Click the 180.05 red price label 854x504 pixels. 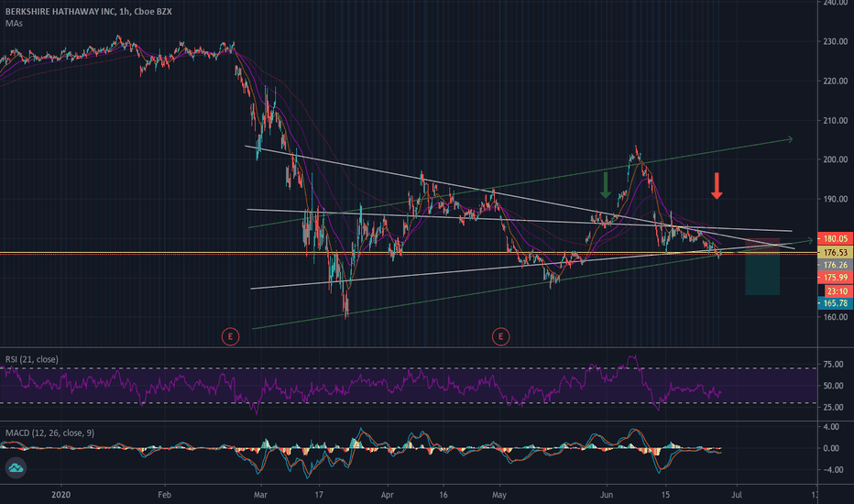835,238
